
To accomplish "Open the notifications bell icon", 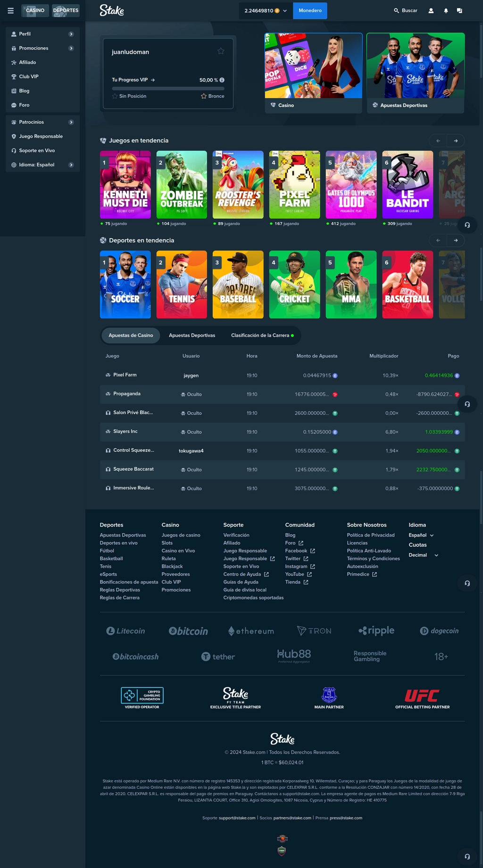I will pos(446,10).
